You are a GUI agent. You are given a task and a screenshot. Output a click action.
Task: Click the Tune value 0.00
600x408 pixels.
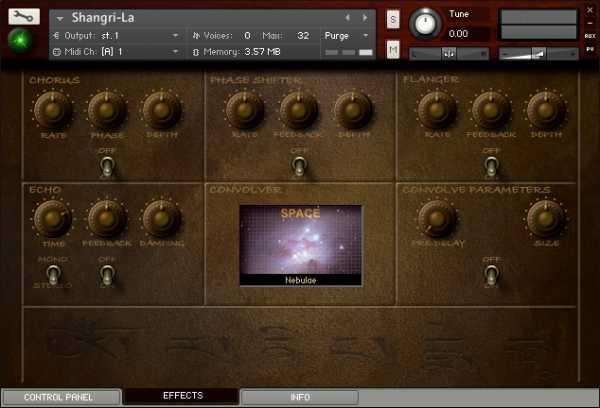[458, 34]
